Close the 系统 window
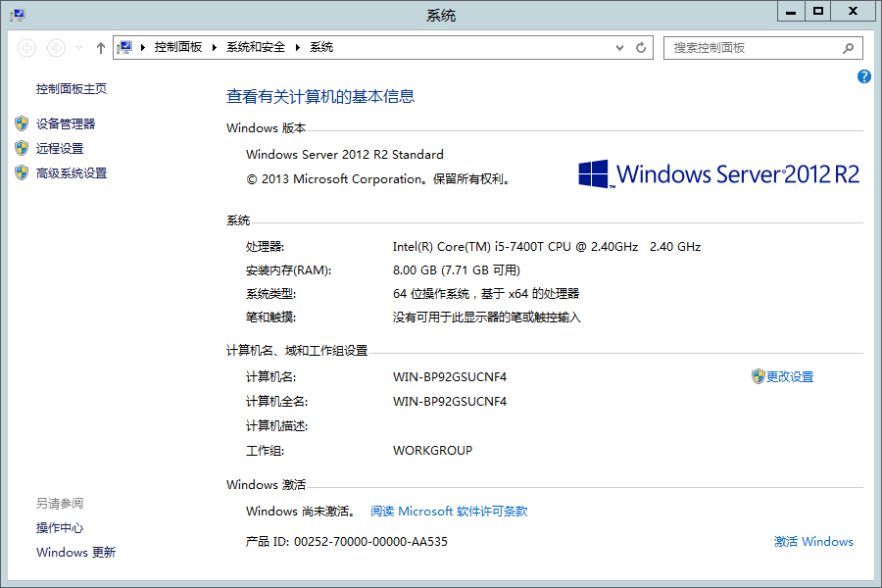 (854, 11)
